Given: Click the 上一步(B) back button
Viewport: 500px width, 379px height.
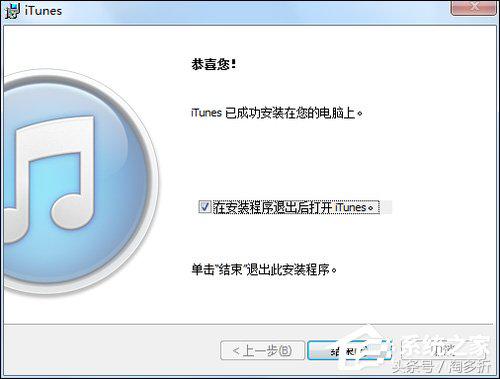Looking at the screenshot, I should click(x=262, y=350).
